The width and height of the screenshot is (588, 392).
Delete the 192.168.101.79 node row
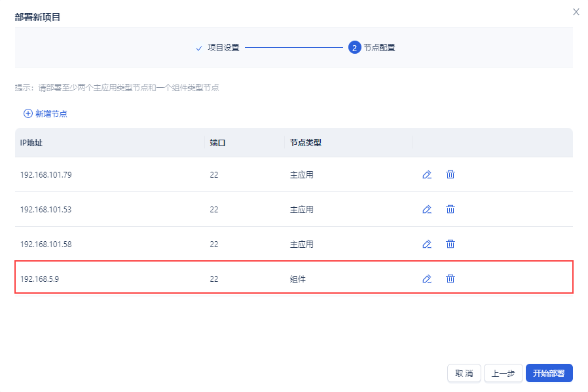450,174
